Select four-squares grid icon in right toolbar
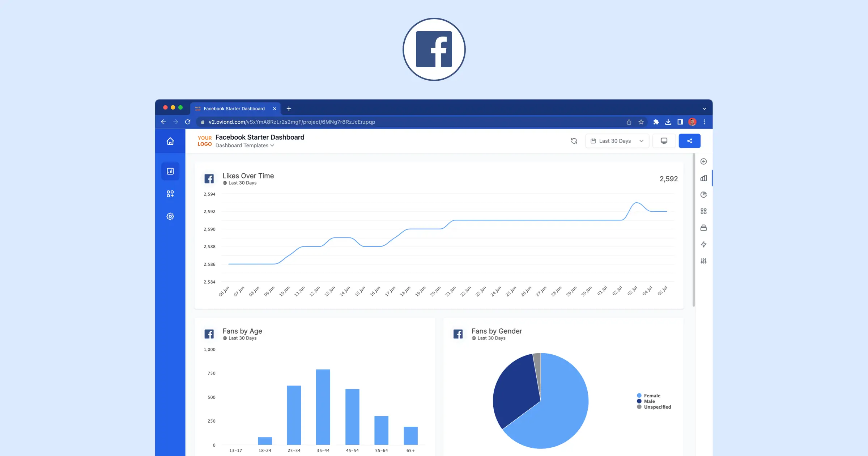Image resolution: width=868 pixels, height=456 pixels. (703, 211)
